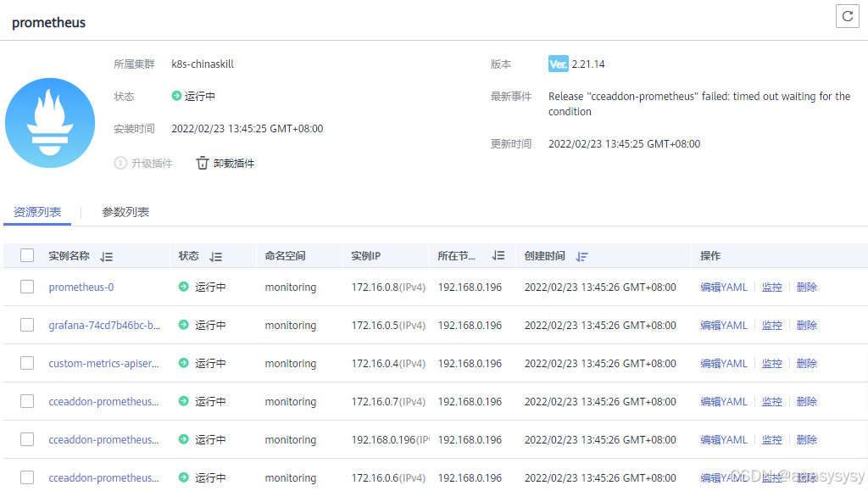Screen dimensions: 868x491
Task: Switch to the 参数列表 tab
Action: (x=125, y=212)
